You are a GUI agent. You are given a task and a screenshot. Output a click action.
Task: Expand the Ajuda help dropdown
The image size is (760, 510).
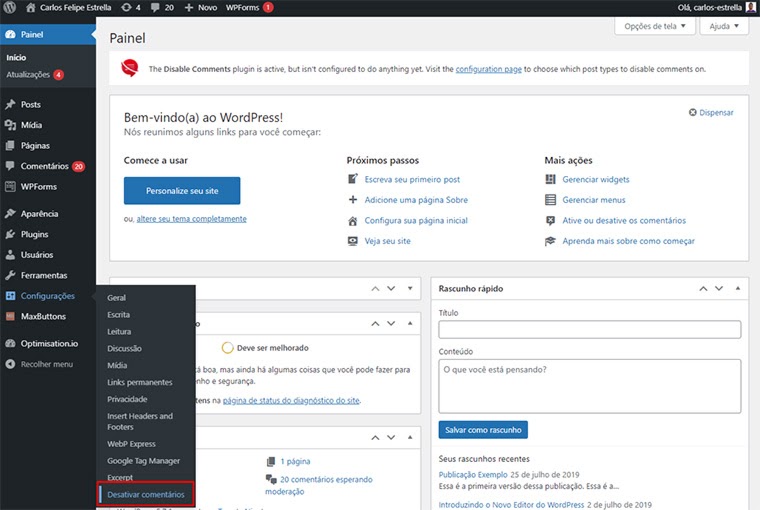click(723, 27)
